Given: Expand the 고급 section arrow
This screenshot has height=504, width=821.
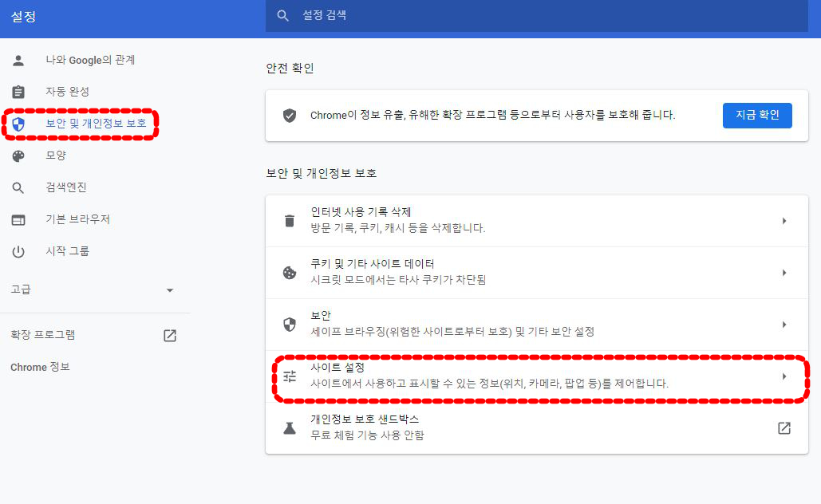Looking at the screenshot, I should pyautogui.click(x=170, y=290).
